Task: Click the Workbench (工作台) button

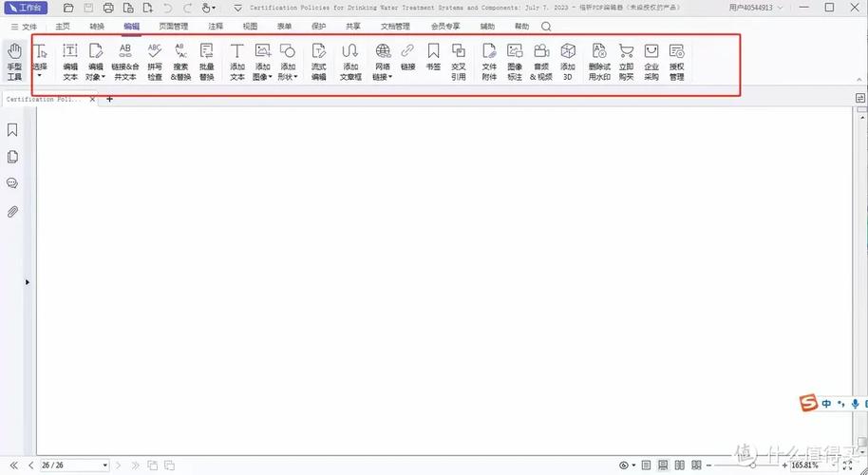Action: (x=26, y=8)
